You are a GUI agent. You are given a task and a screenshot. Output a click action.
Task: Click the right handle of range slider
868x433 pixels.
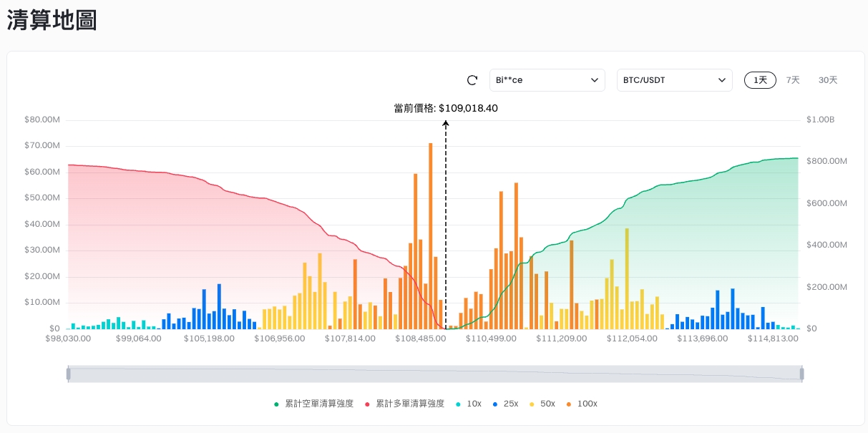802,374
